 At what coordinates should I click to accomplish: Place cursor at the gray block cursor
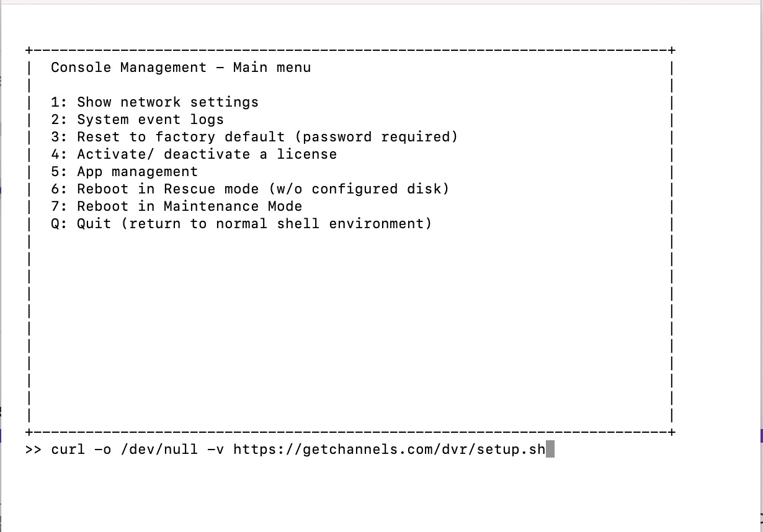click(x=550, y=450)
